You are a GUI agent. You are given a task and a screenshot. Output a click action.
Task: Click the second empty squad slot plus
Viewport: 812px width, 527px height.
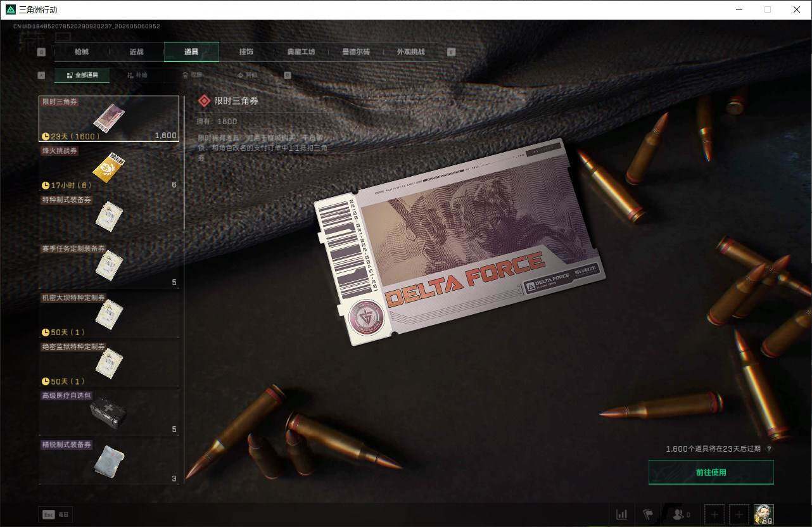[x=739, y=514]
